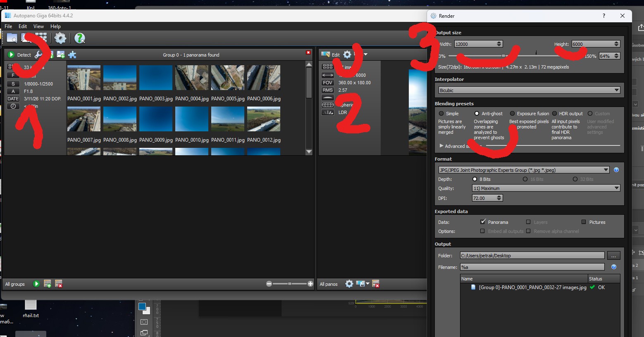Click the browse folder icon in main toolbar
Screen dimensions: 644x337
tap(12, 38)
